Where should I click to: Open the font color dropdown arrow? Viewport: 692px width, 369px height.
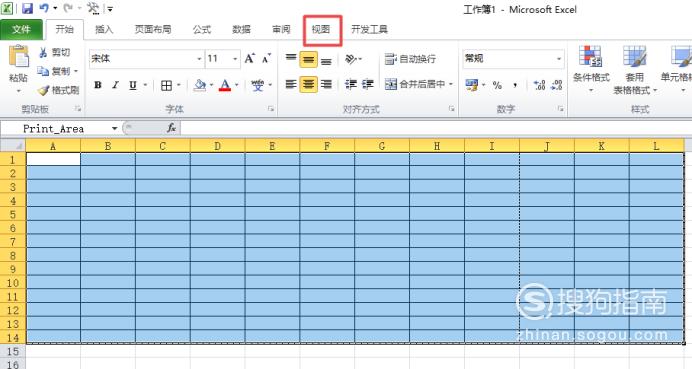point(237,85)
